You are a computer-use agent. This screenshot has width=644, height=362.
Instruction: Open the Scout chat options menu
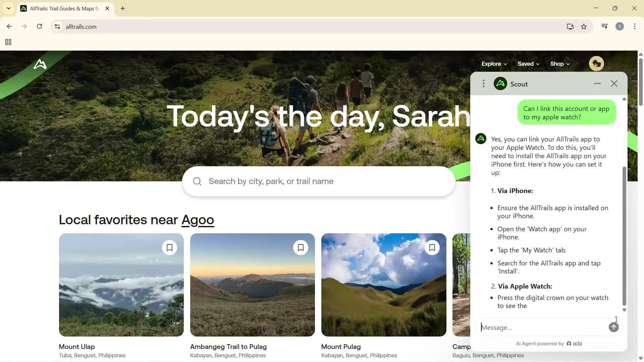click(484, 83)
